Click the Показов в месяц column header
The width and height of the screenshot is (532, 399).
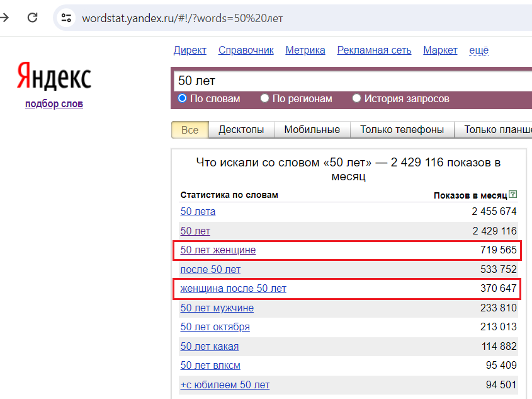[x=470, y=195]
